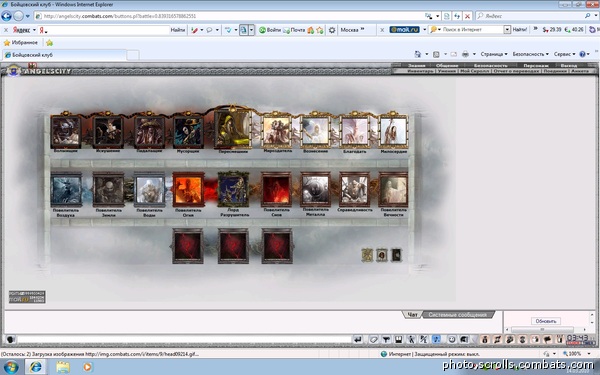Click the eraser clear-chat icon
Image resolution: width=600 pixels, height=375 pixels.
[x=373, y=339]
